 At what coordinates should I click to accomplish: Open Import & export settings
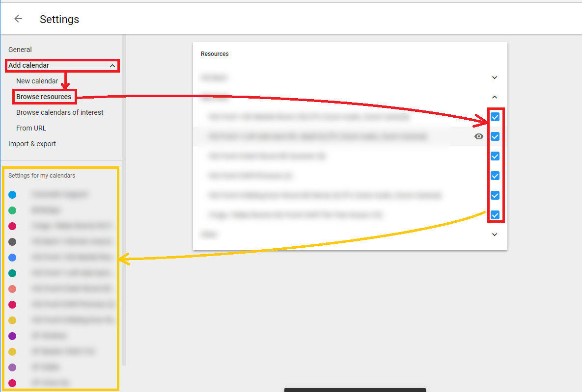[32, 144]
